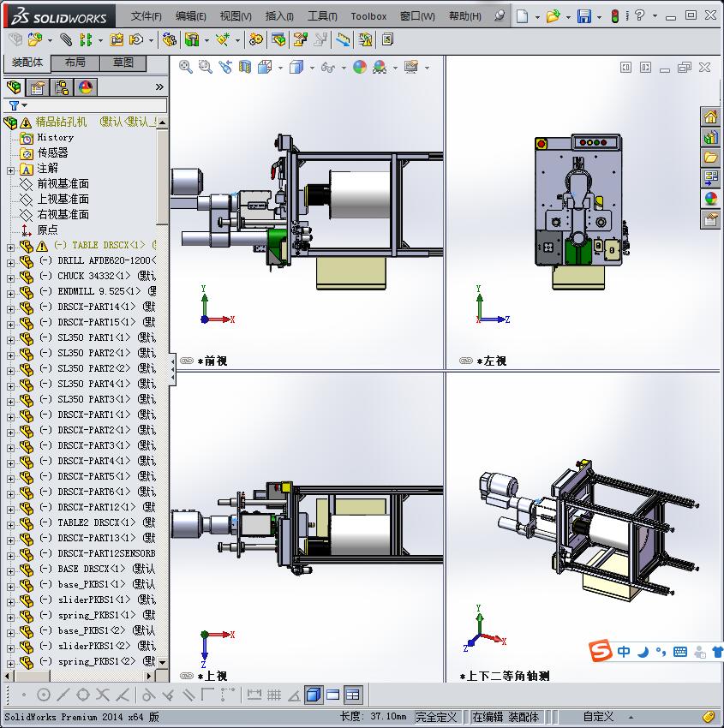Click the Reference Geometry icon

coord(223,40)
